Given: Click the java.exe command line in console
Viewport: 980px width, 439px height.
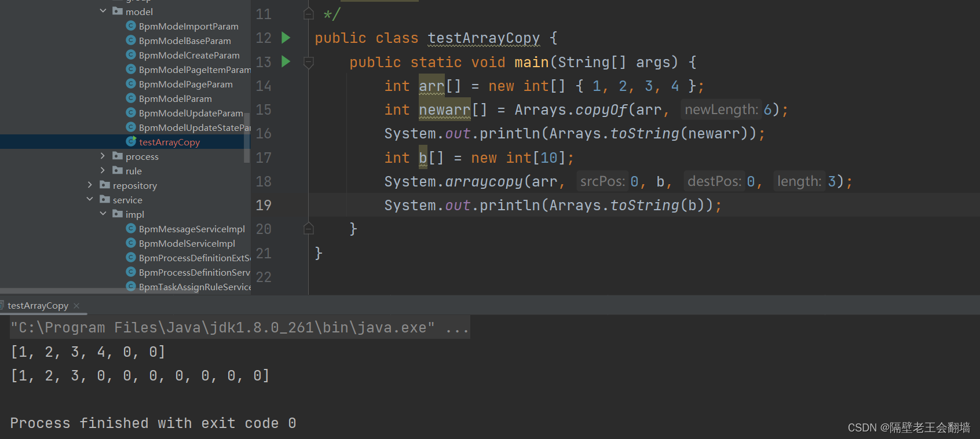Looking at the screenshot, I should click(x=240, y=328).
